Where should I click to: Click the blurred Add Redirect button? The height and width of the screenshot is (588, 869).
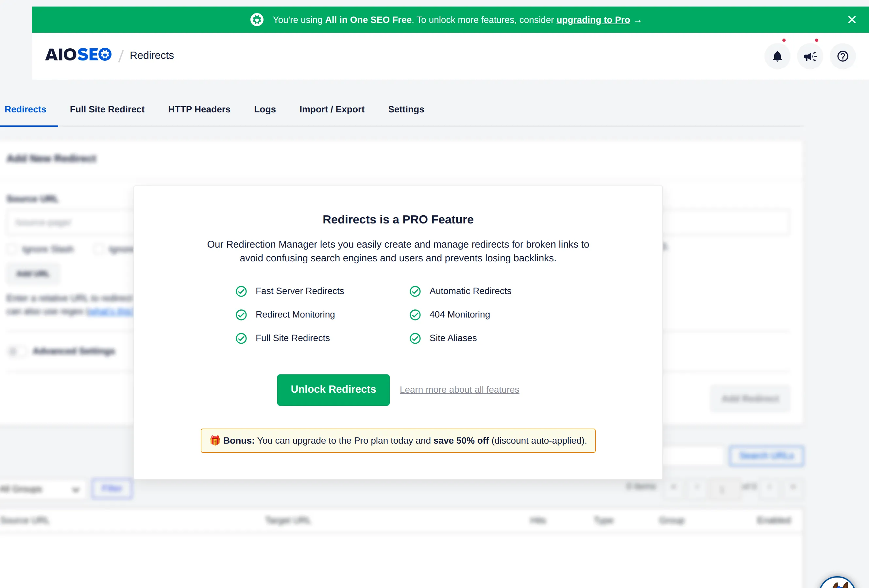750,399
